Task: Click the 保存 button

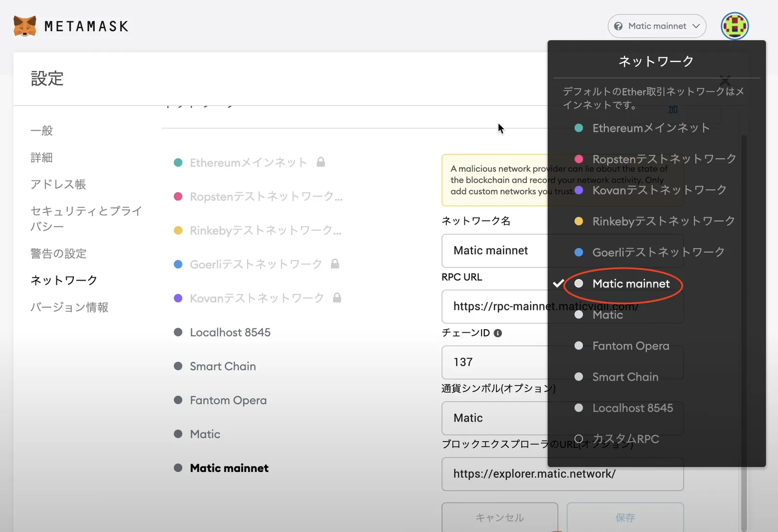Action: coord(625,517)
